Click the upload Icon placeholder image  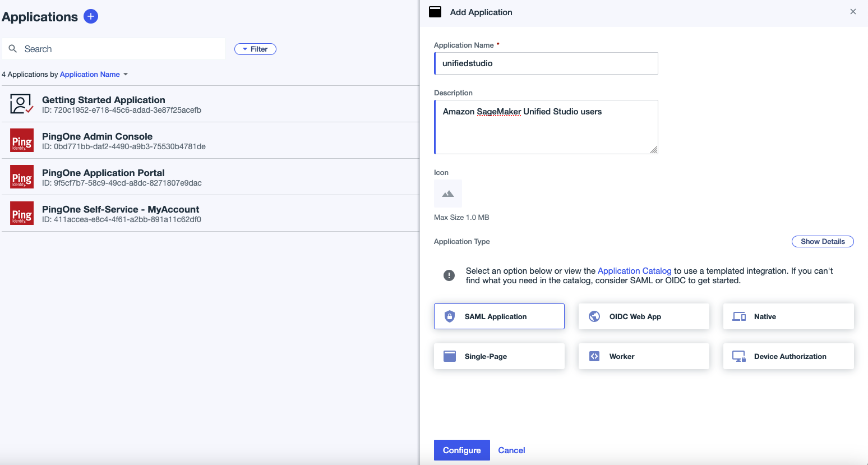point(448,193)
